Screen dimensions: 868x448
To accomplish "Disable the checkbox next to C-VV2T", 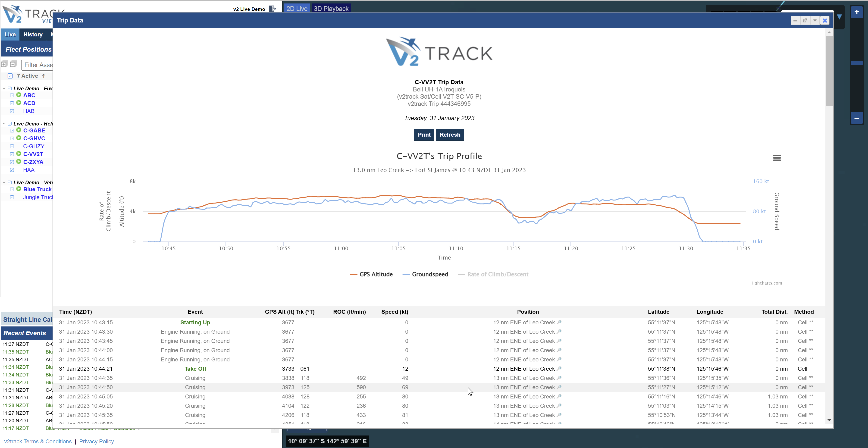I will (12, 154).
